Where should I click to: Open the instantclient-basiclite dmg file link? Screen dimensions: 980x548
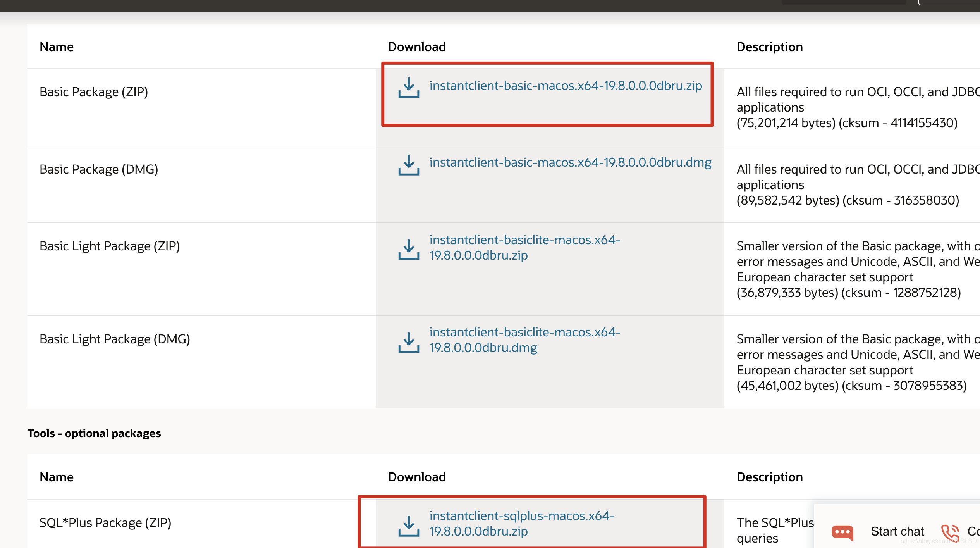[524, 340]
